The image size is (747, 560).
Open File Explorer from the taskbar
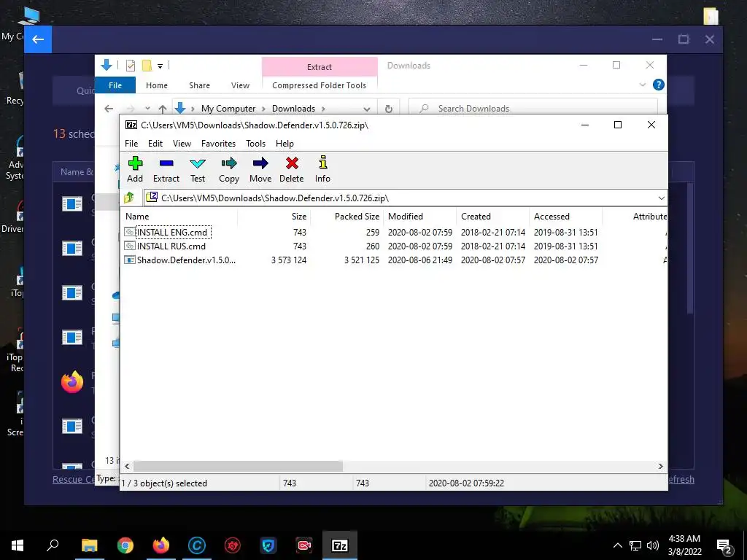[89, 545]
